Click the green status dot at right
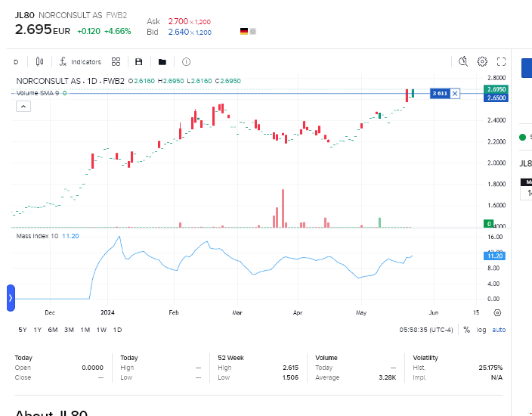532x416 pixels. (522, 137)
